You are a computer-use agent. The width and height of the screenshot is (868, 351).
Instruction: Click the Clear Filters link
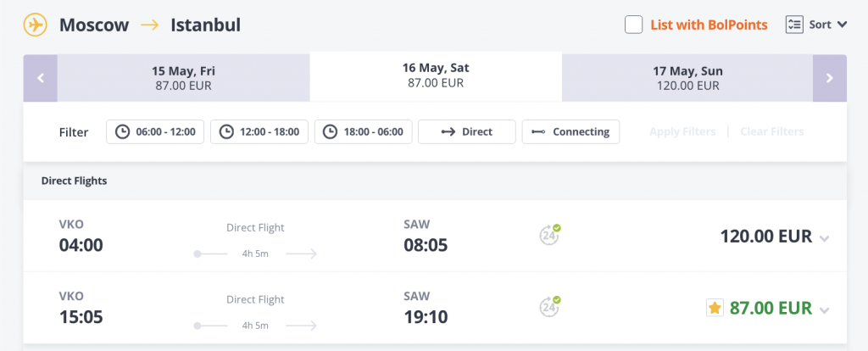pyautogui.click(x=771, y=131)
